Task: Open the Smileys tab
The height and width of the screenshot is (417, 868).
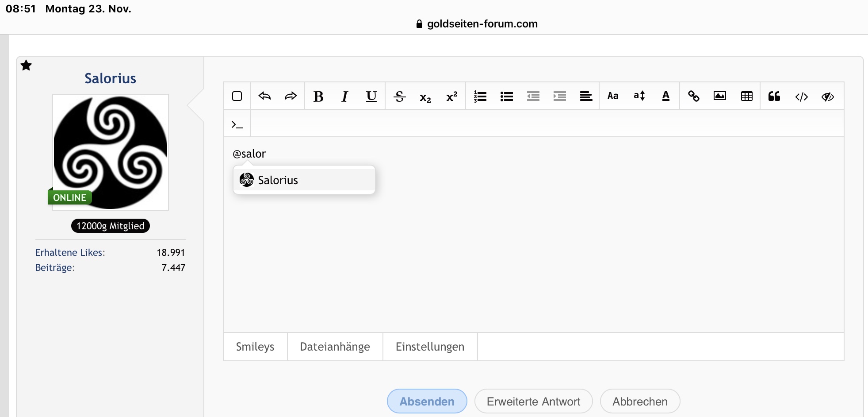Action: pos(255,347)
